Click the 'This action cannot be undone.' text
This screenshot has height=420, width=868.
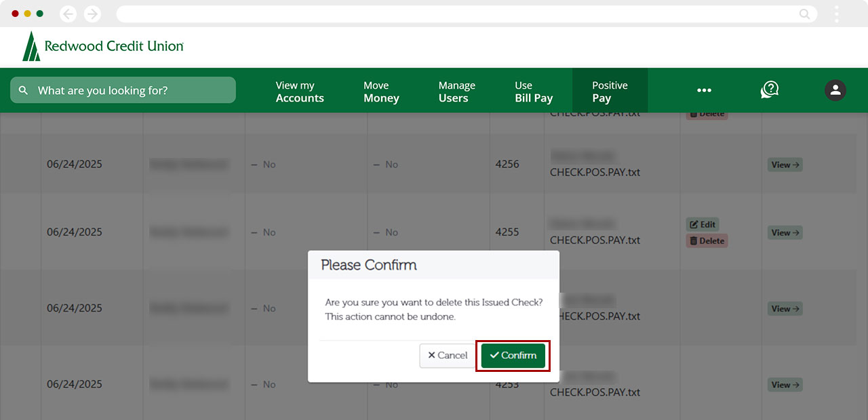[x=391, y=316]
